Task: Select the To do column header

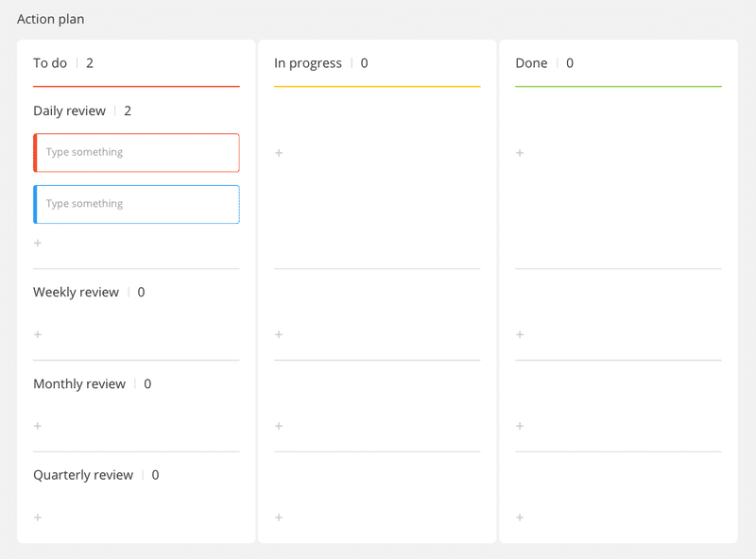Action: 50,63
